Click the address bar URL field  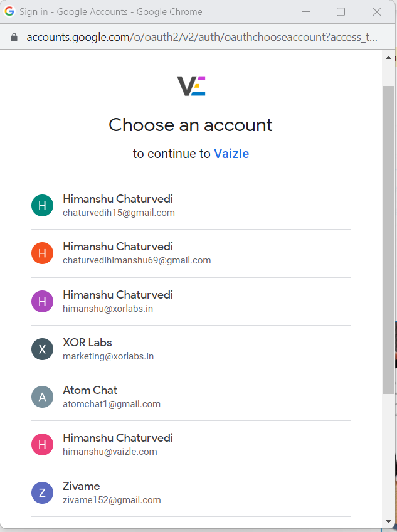(x=202, y=37)
